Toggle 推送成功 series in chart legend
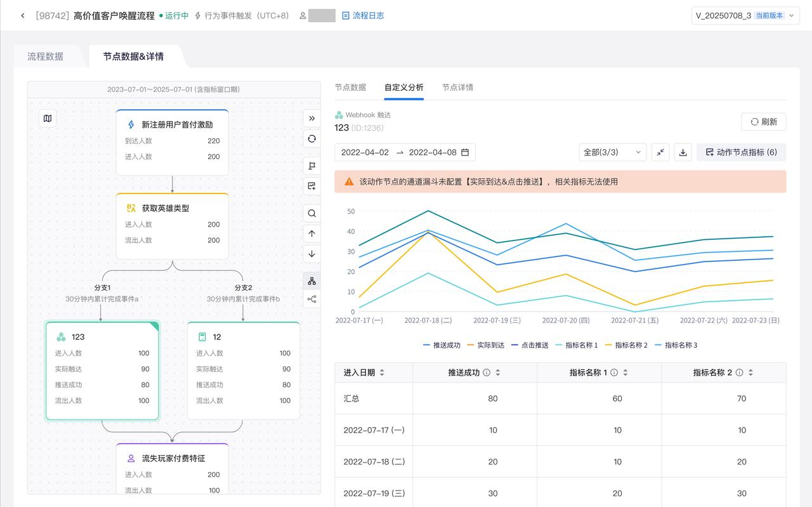Viewport: 812px width, 507px height. point(442,345)
